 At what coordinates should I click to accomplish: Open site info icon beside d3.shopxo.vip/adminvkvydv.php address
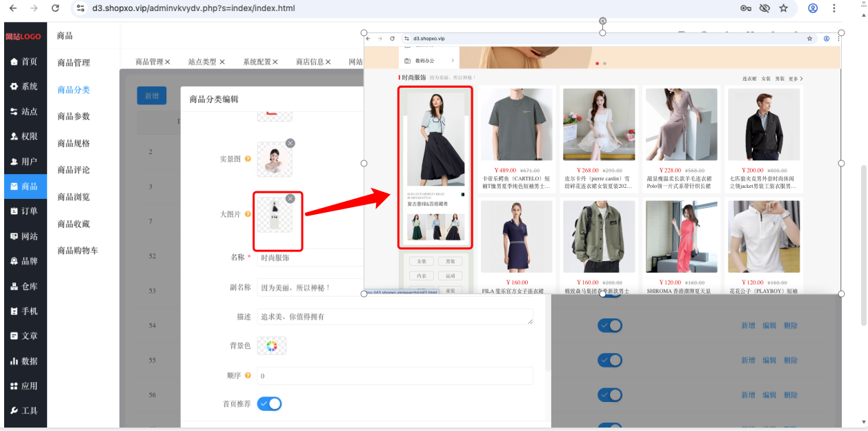[x=81, y=8]
